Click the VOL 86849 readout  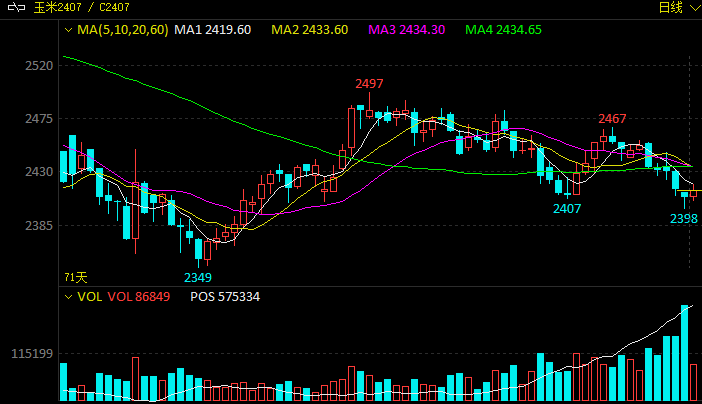tap(139, 297)
